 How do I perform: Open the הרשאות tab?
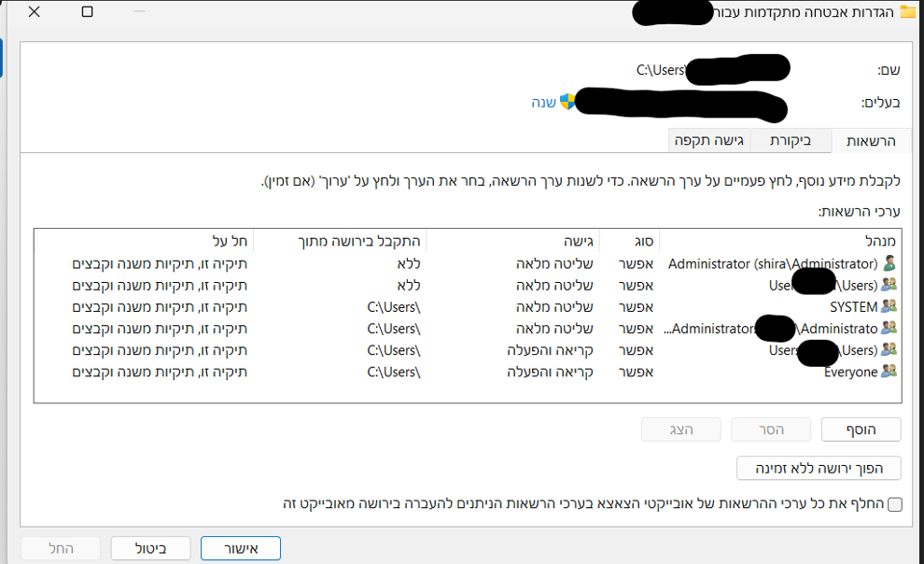click(x=871, y=141)
